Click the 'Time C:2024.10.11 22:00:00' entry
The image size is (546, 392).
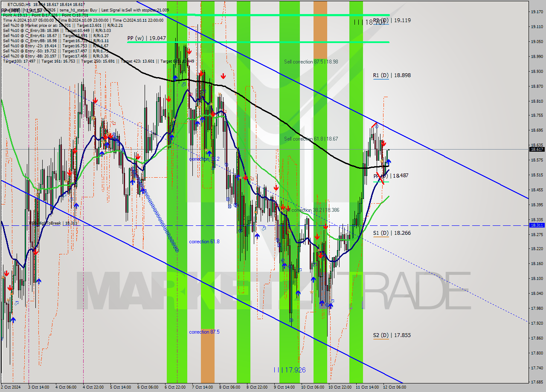coord(137,20)
